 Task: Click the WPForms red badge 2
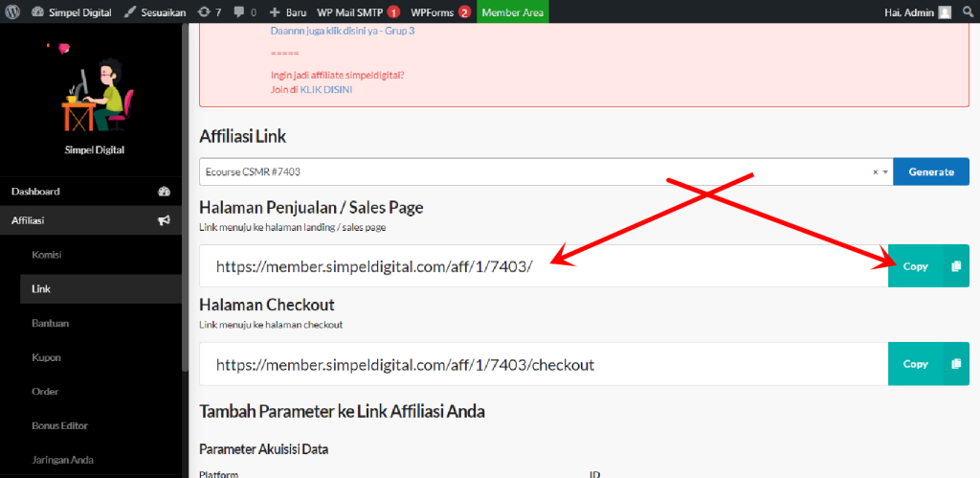point(464,11)
